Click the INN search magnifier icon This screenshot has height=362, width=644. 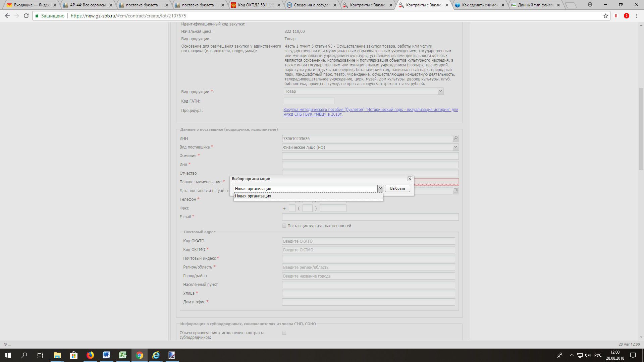point(455,138)
